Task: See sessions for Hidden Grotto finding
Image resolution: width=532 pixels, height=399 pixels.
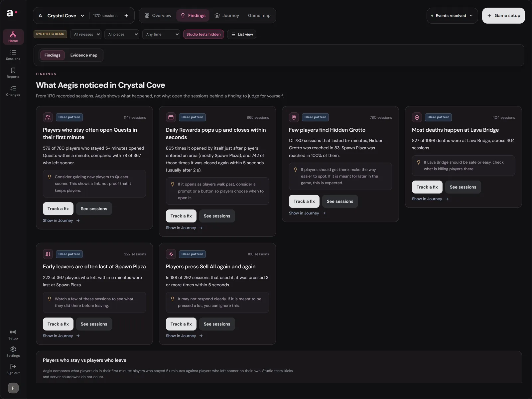Action: 340,201
